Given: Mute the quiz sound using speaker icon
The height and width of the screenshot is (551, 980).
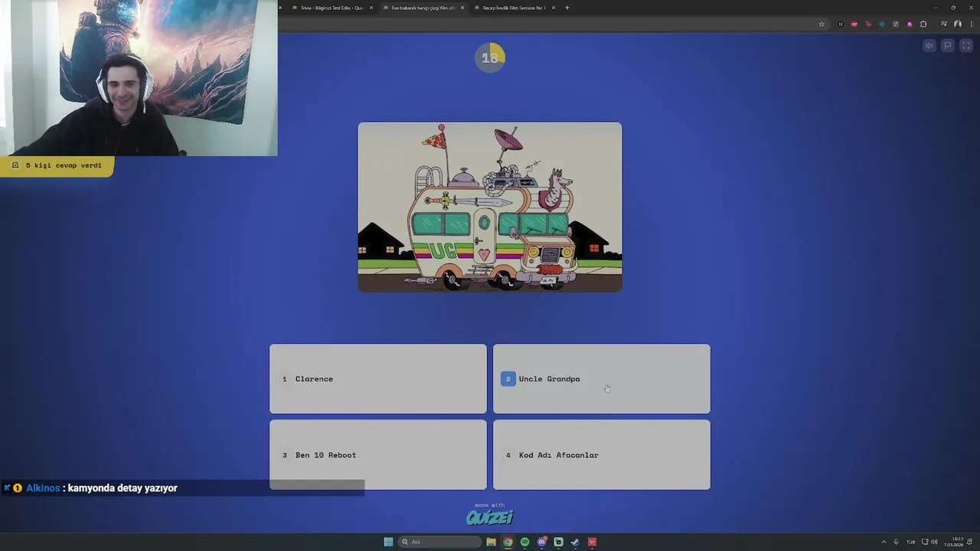Looking at the screenshot, I should [x=929, y=46].
